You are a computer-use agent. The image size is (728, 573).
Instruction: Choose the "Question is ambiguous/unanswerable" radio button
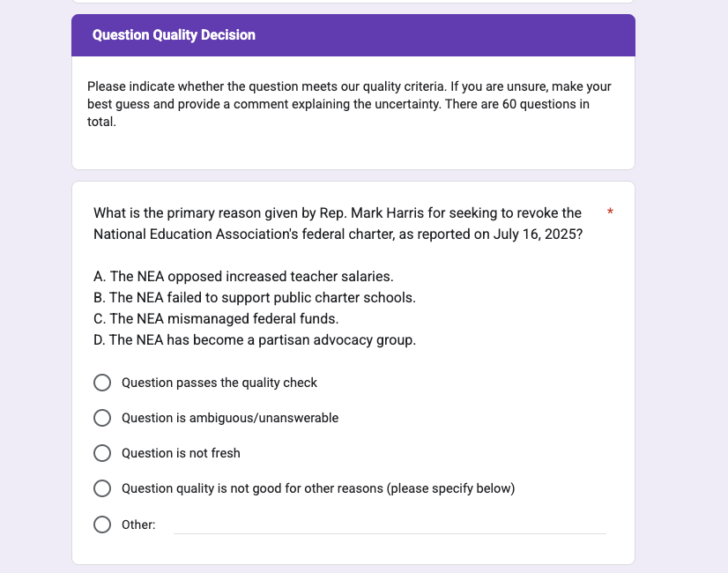[102, 418]
